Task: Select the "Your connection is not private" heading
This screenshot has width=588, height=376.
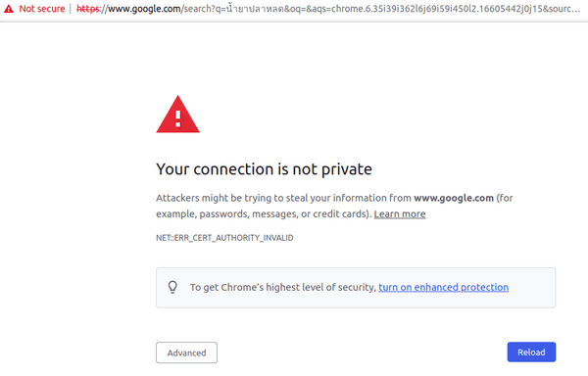Action: (264, 169)
